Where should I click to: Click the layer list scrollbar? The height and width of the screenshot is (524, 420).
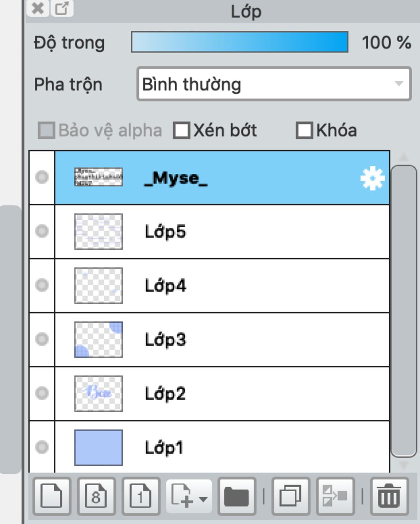click(x=404, y=311)
